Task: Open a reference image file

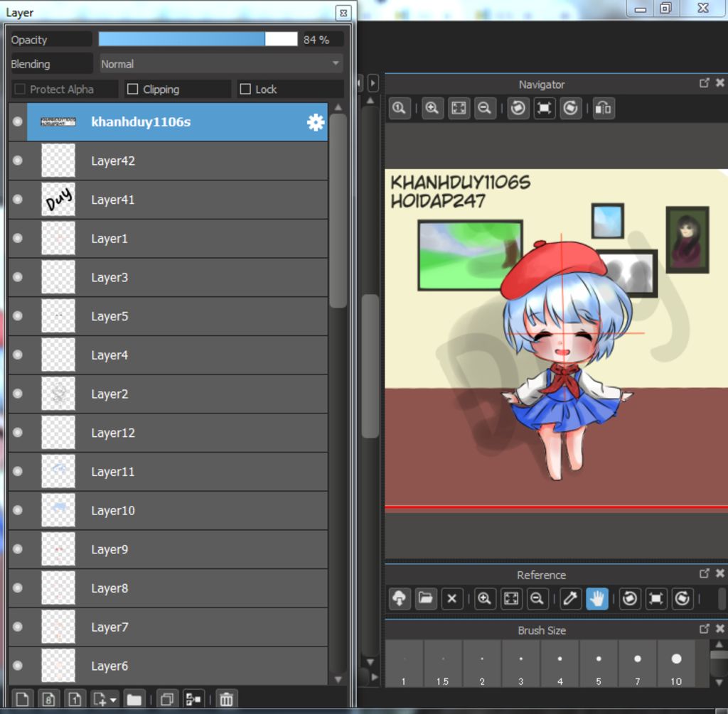Action: [425, 598]
